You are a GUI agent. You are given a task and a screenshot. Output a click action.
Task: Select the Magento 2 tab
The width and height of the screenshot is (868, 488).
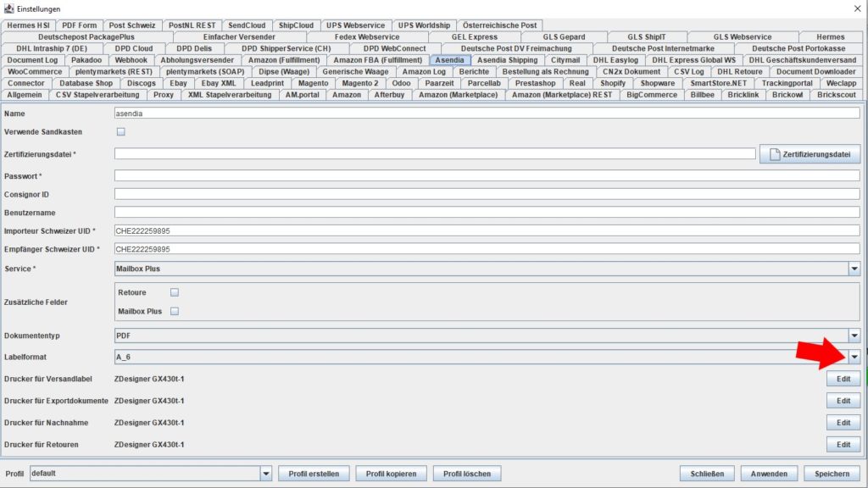pos(359,83)
